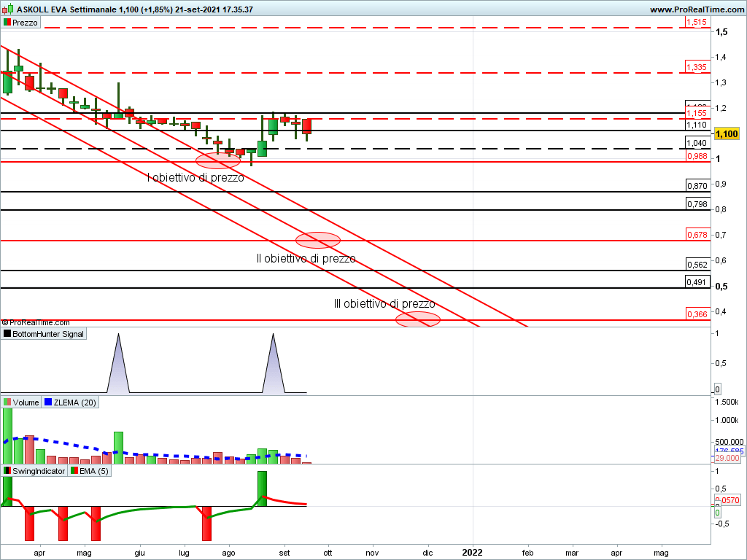Click the 1,335 red price label
This screenshot has width=747, height=560.
pos(696,67)
